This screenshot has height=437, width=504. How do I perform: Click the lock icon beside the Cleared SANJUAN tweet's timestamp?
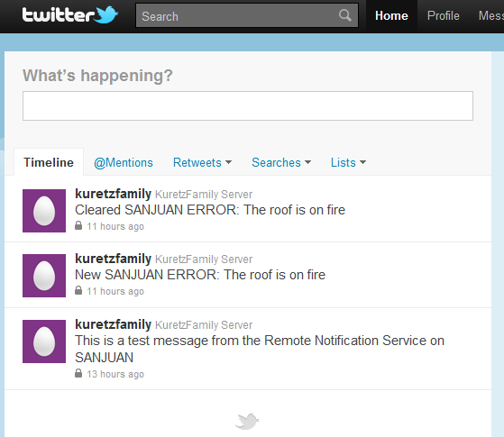coord(78,225)
